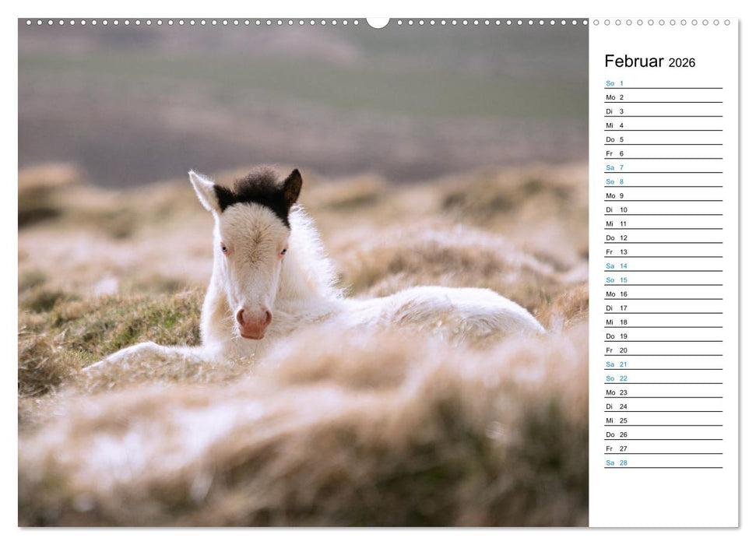Click the So 8 date row
Screen dimensions: 756x545
(615, 182)
